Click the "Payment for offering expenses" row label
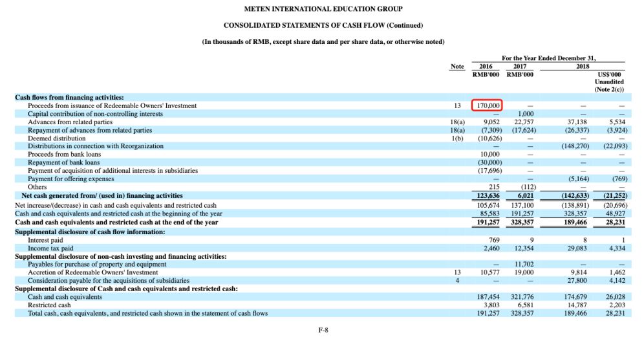Screen dimensions: 644x339 point(71,179)
